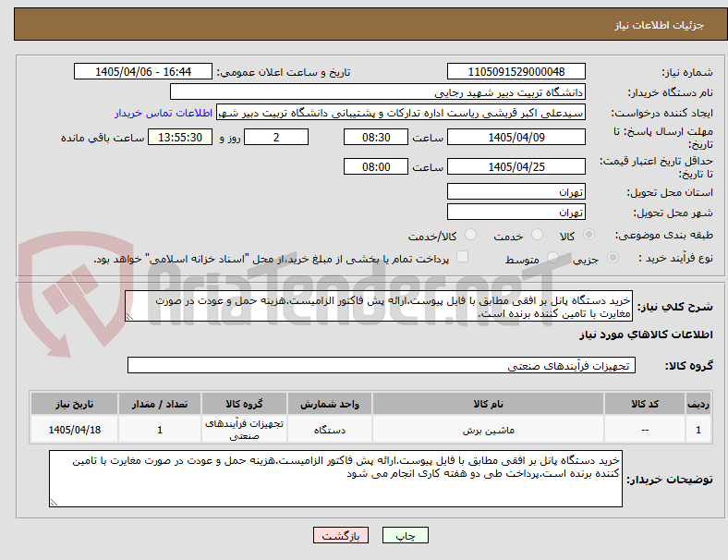
Task: Click the need number field 1105091529000048
Action: (516, 71)
